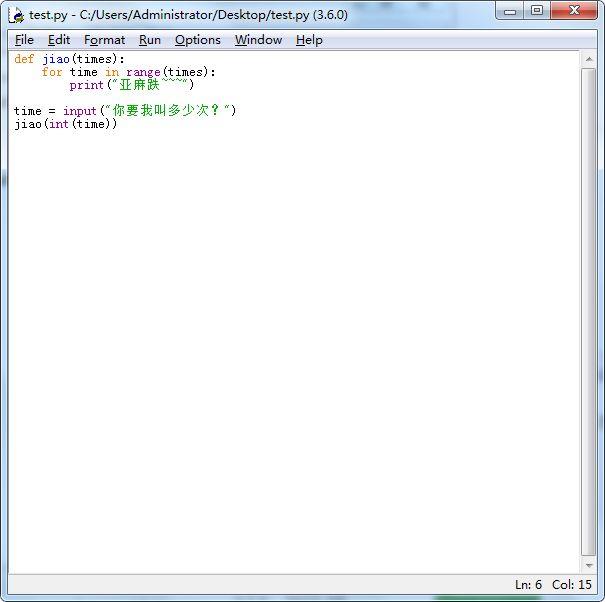Viewport: 605px width, 602px height.
Task: Place cursor on the print statement line
Action: (131, 85)
